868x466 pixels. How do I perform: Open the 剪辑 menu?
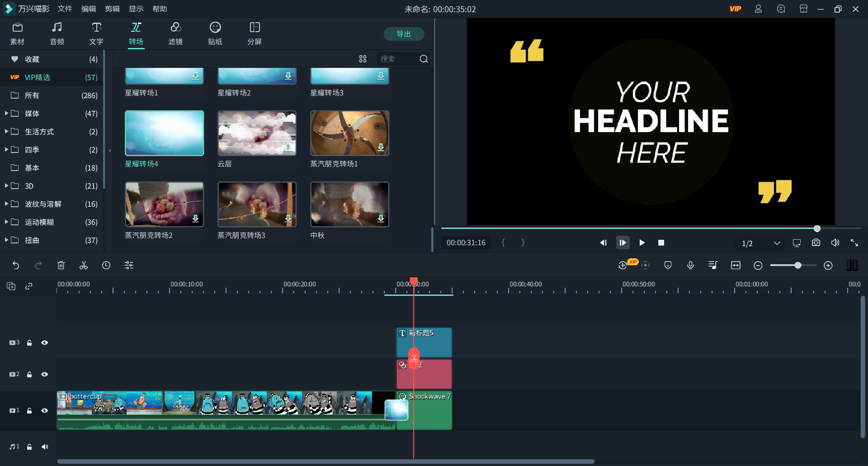[112, 9]
